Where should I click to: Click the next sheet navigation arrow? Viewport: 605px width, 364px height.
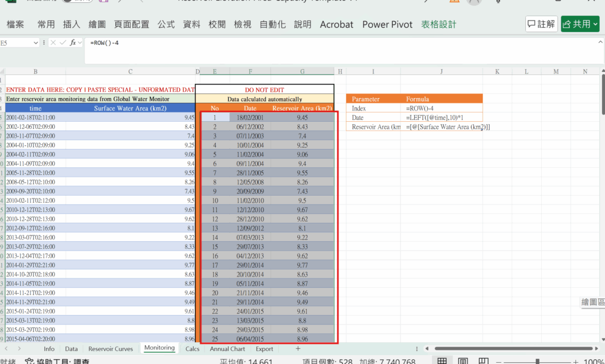(19, 349)
